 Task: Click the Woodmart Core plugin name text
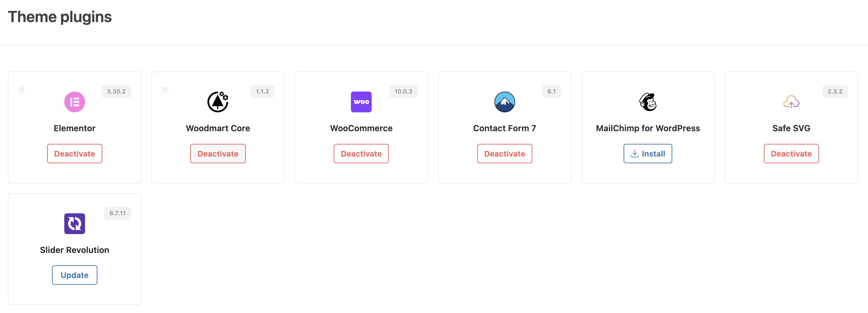click(x=218, y=128)
